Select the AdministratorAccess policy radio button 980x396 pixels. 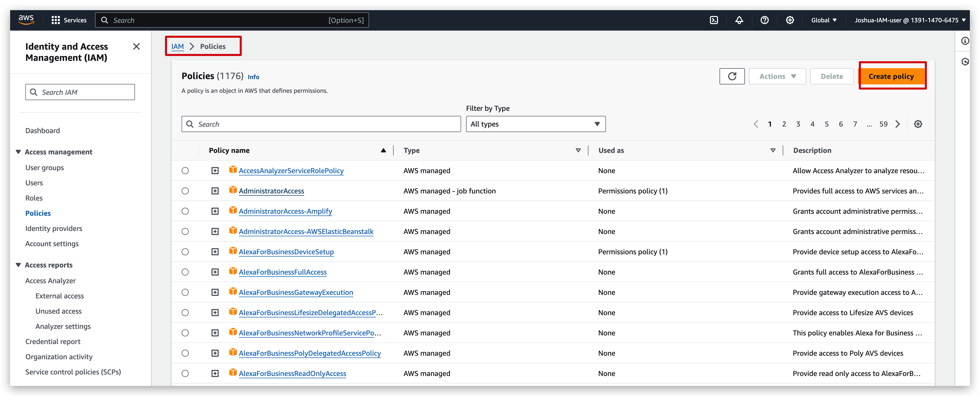coord(185,191)
